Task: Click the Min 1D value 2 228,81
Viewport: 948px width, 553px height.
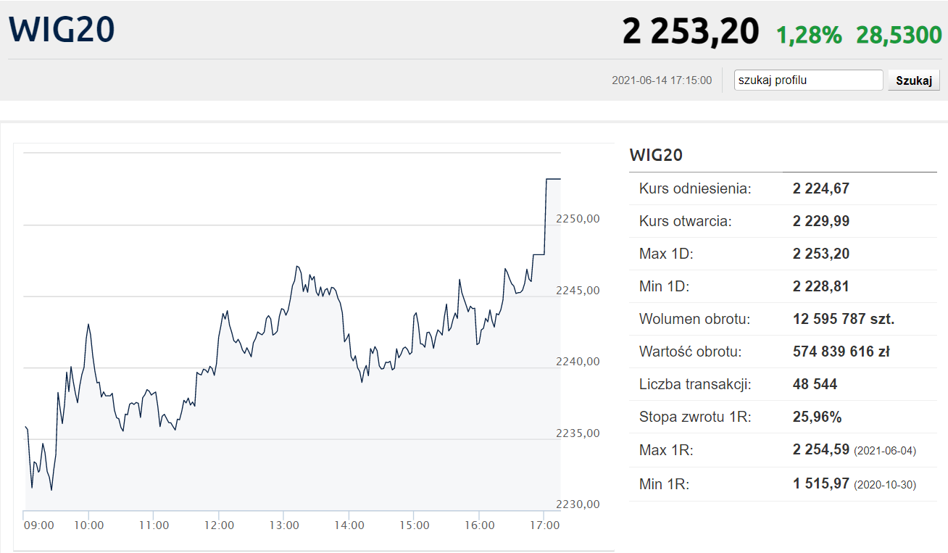Action: tap(821, 286)
